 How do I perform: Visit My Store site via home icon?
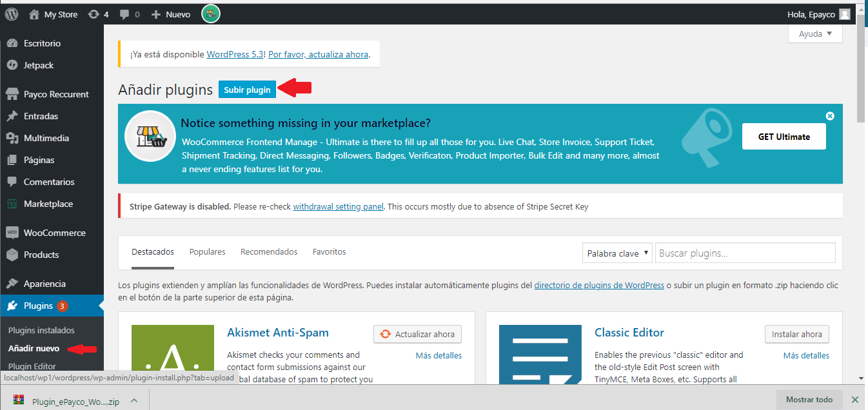34,14
